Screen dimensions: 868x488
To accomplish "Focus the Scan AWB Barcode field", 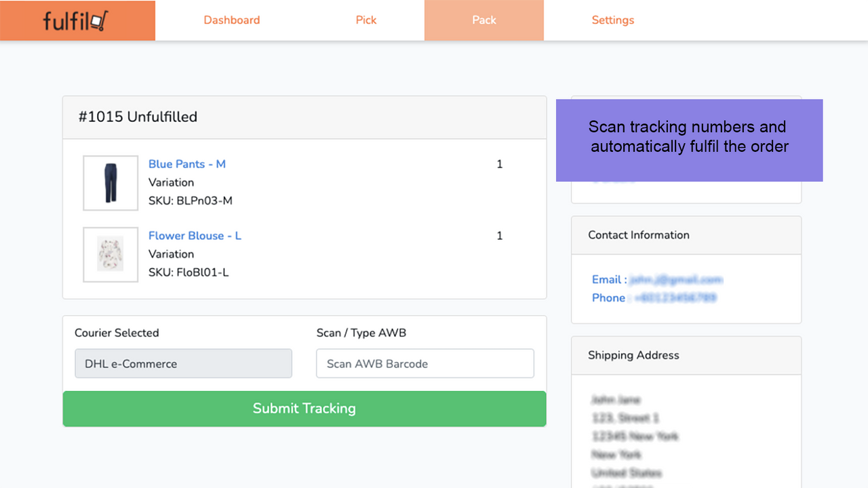I will click(425, 363).
